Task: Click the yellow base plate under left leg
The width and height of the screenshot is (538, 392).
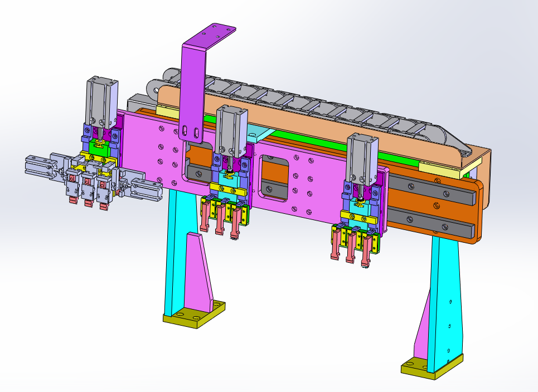Action: click(x=195, y=315)
